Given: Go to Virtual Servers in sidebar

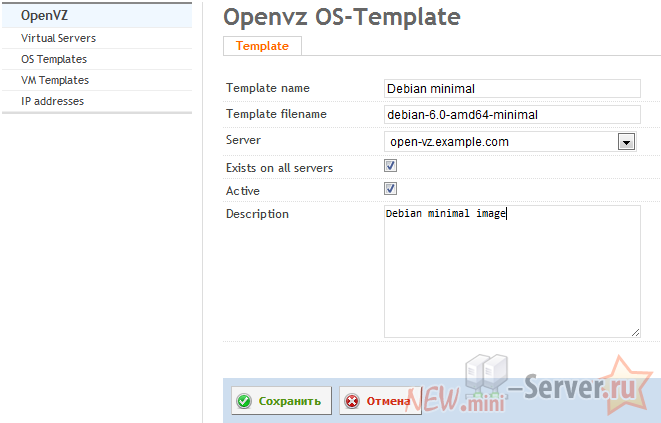Looking at the screenshot, I should coord(59,38).
